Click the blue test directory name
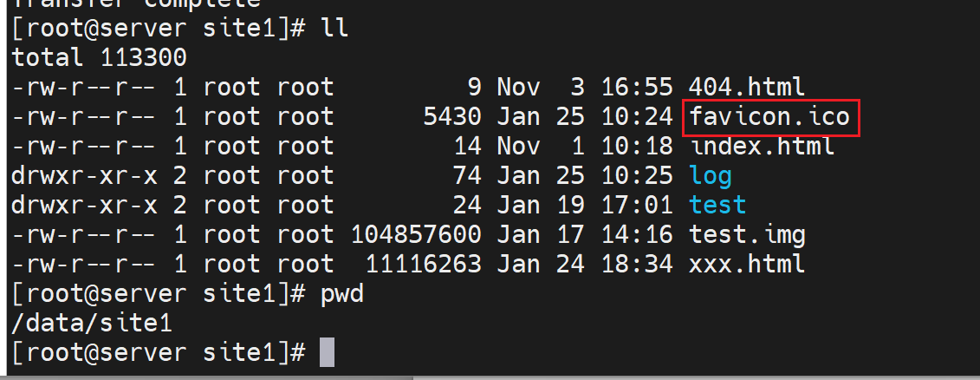 717,205
